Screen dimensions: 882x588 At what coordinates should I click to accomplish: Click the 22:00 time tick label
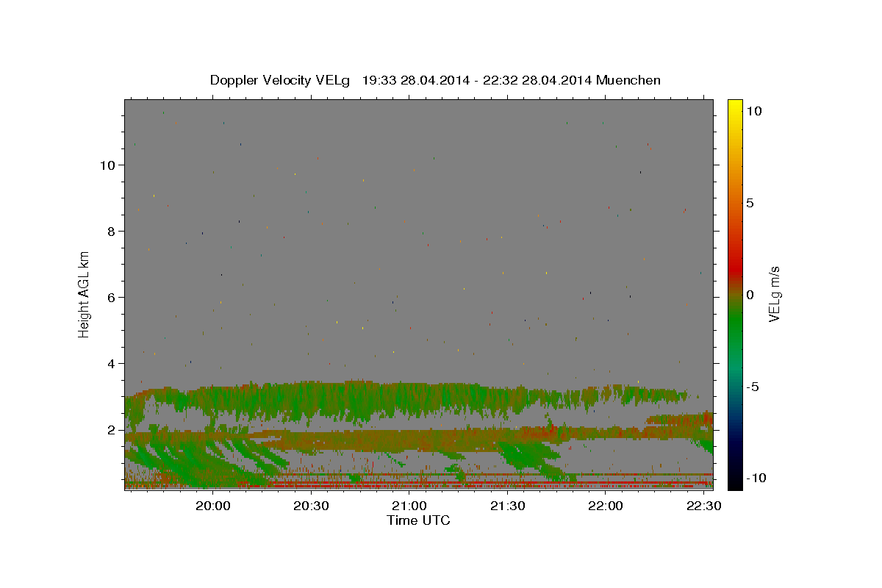[605, 506]
